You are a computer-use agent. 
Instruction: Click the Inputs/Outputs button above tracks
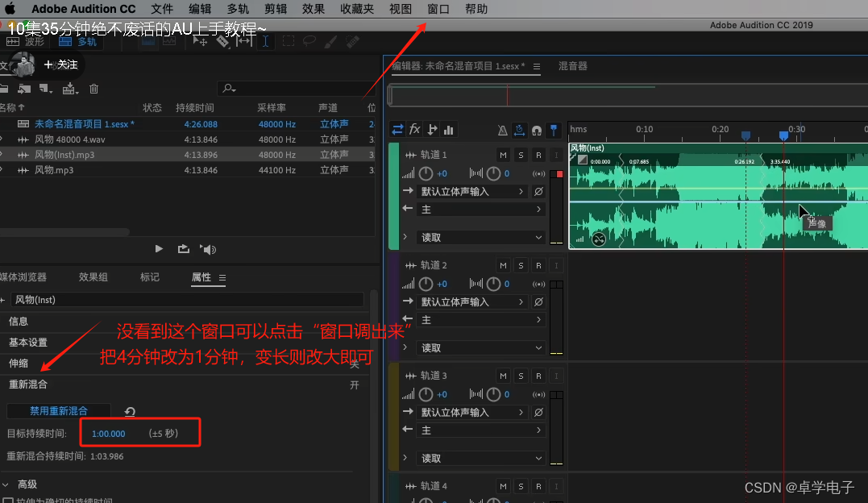click(397, 130)
